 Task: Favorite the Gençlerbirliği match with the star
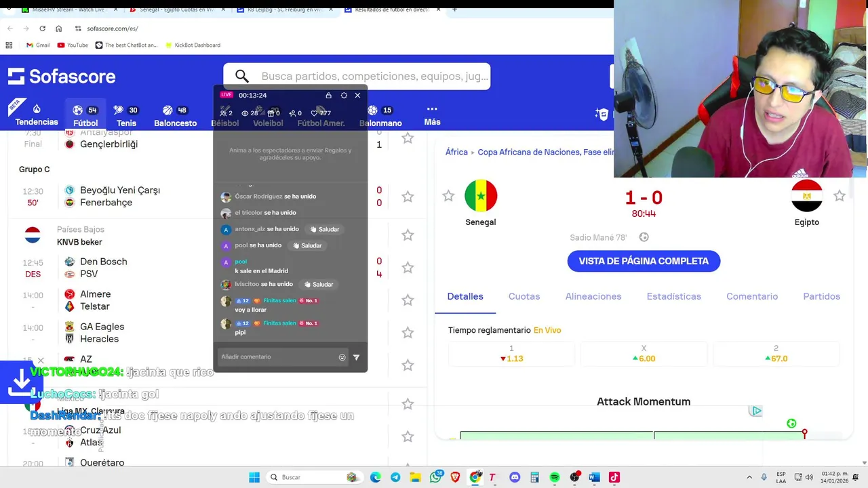[408, 138]
